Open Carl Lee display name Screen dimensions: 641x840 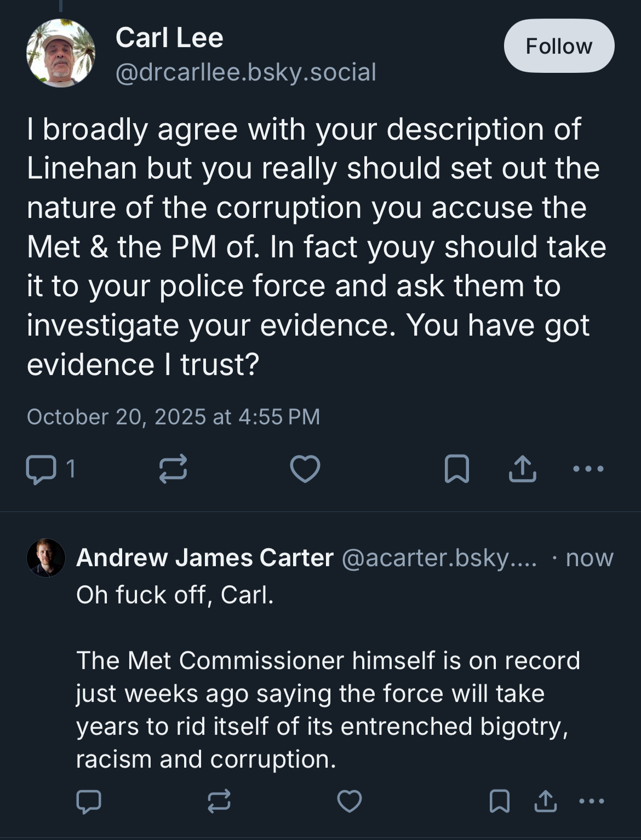pos(169,38)
